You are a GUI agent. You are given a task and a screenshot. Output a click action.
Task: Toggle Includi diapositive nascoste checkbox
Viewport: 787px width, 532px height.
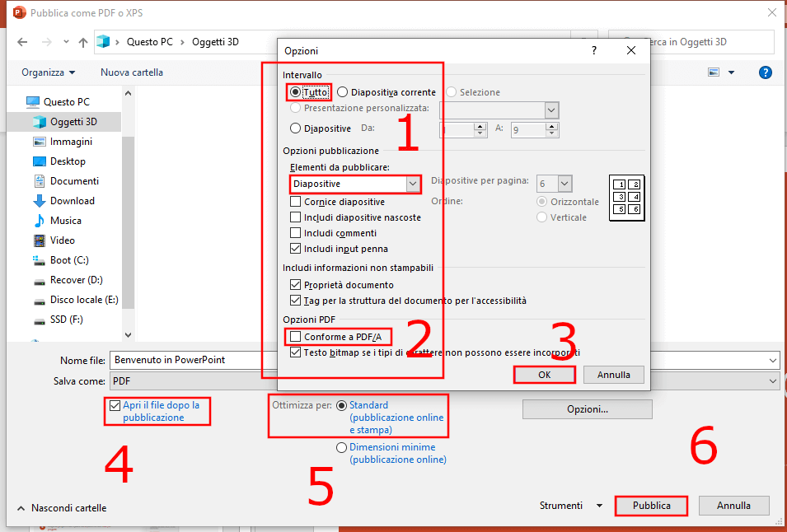coord(296,217)
